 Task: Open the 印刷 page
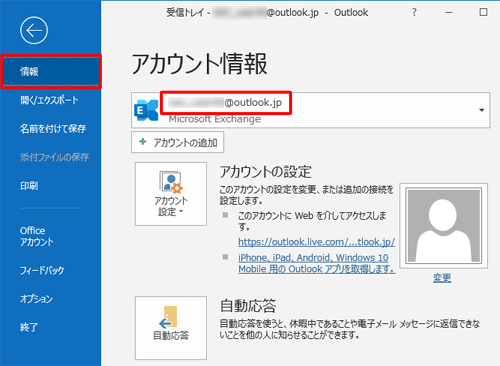[29, 186]
